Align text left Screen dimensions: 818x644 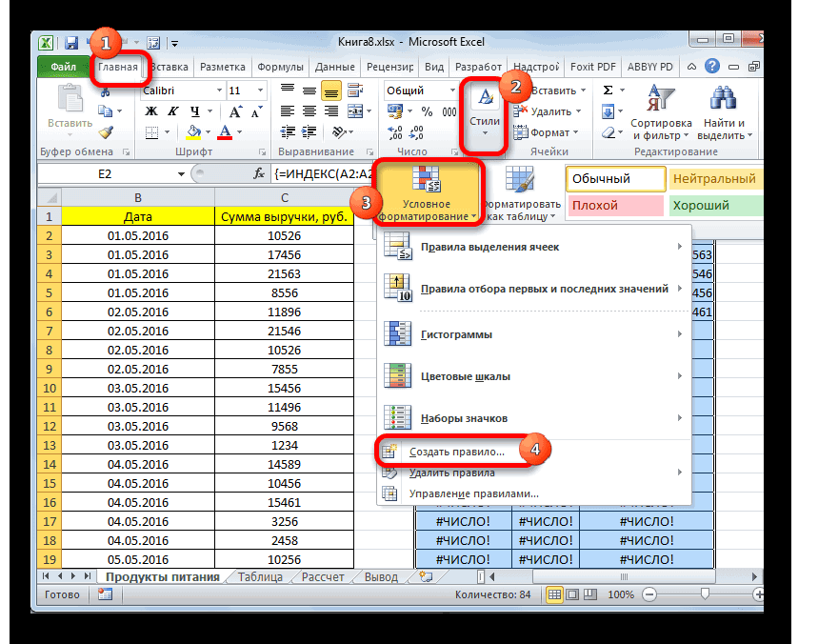[288, 111]
